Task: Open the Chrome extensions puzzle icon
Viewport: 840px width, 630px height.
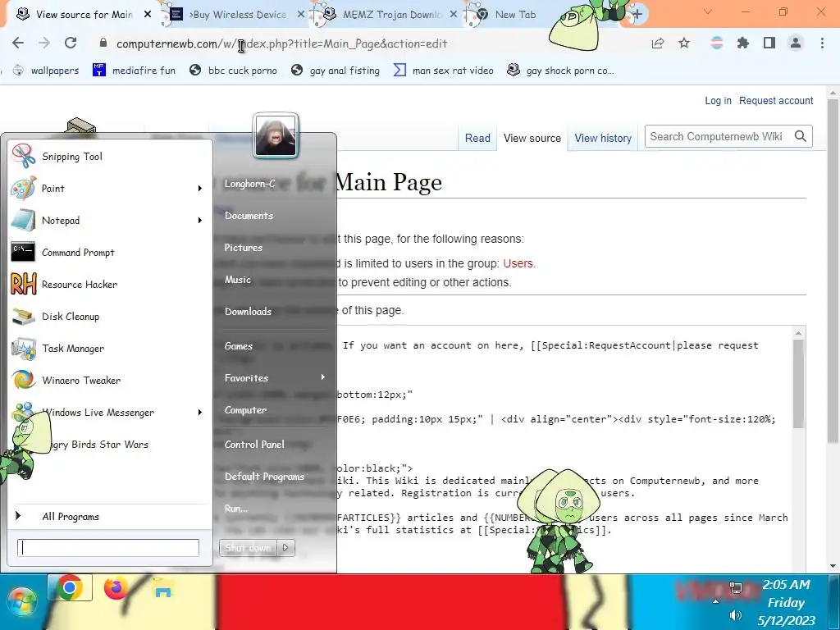Action: click(x=742, y=43)
